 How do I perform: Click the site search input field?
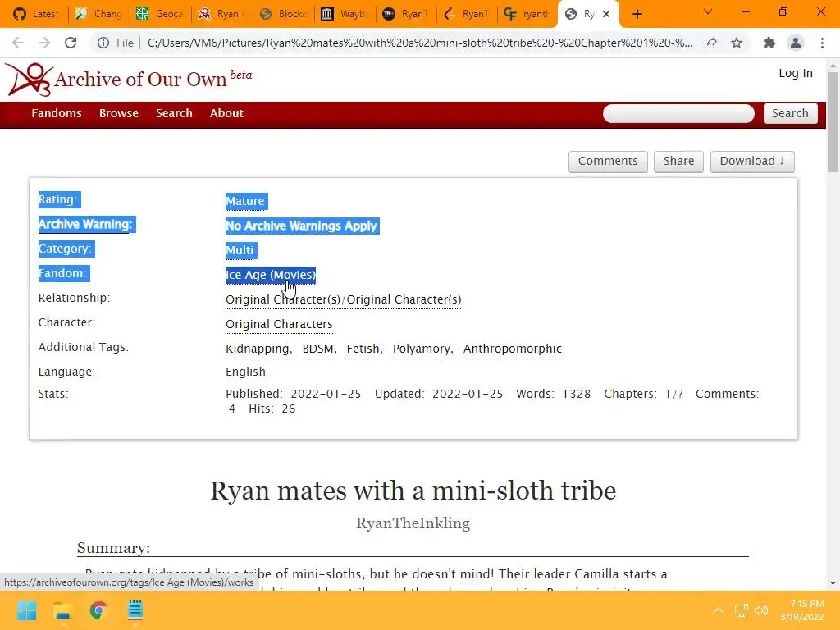tap(678, 113)
